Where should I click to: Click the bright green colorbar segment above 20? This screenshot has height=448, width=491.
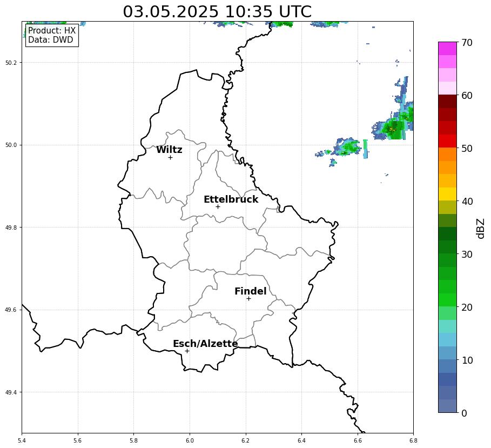447,300
